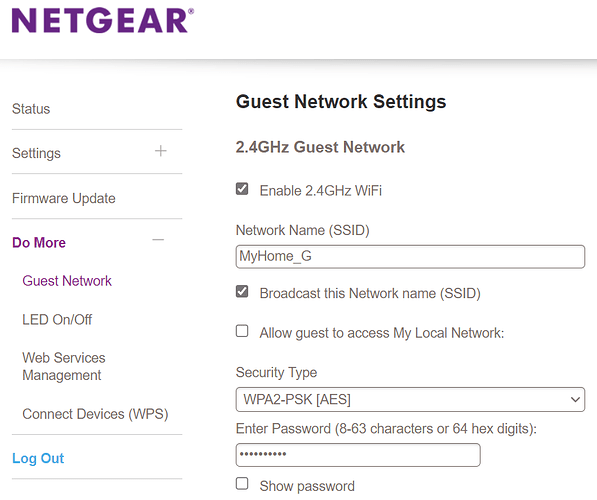
Task: Open Connect Devices (WPS)
Action: (95, 414)
